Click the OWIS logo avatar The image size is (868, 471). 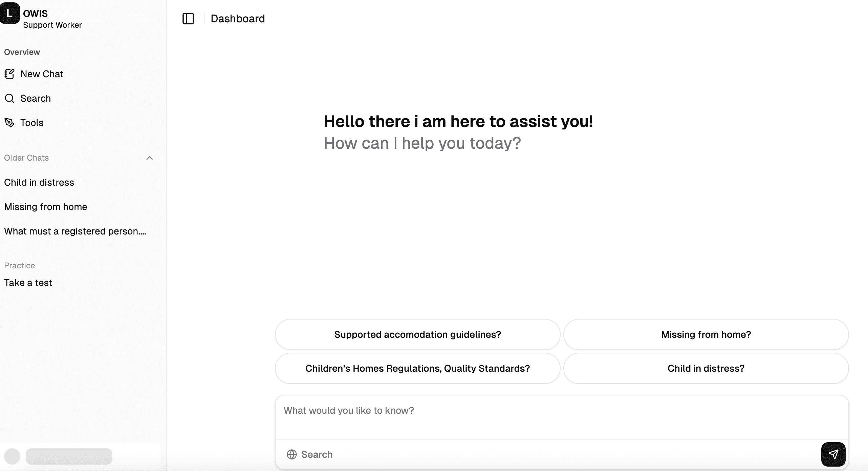[10, 14]
